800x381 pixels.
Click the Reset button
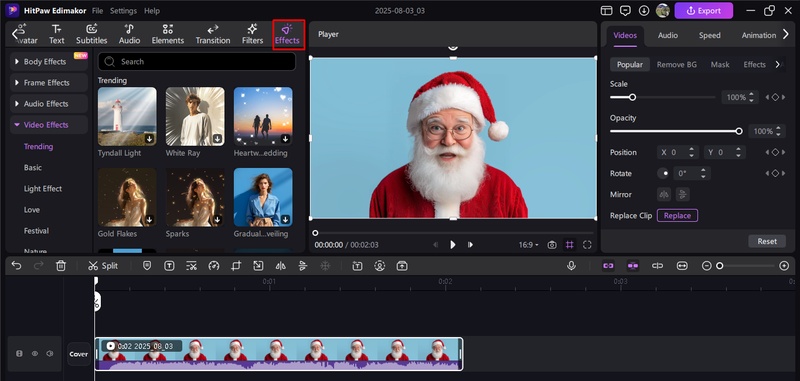767,241
